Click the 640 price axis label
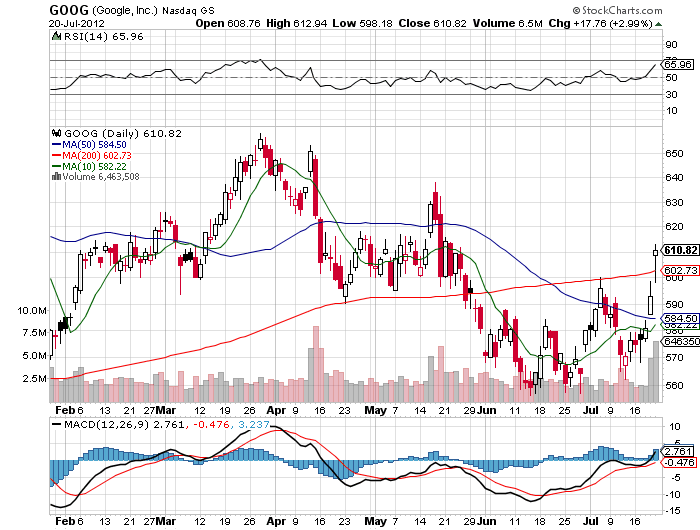The height and width of the screenshot is (530, 700). pos(674,177)
